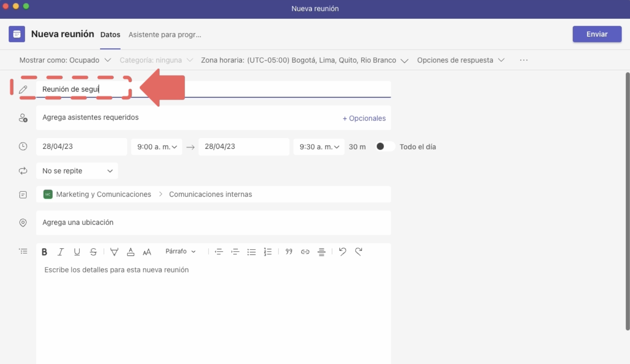630x364 pixels.
Task: Click the Agrega una ubicación field
Action: click(x=213, y=223)
